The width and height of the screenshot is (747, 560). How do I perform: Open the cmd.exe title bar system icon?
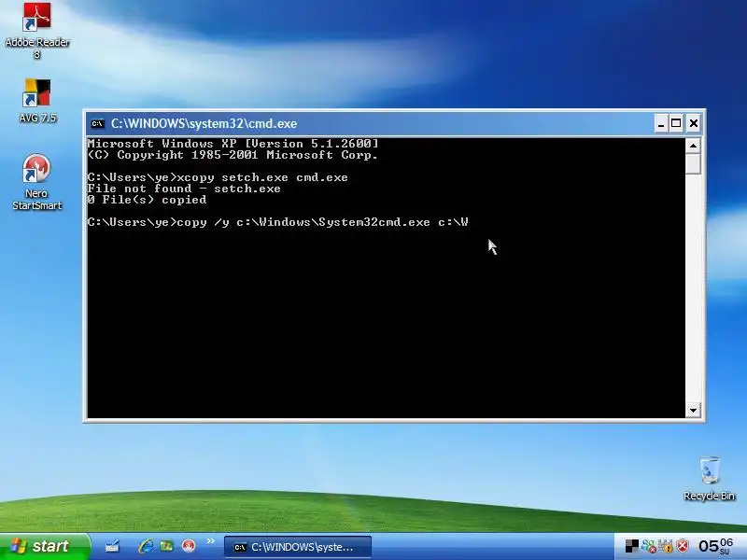tap(98, 124)
